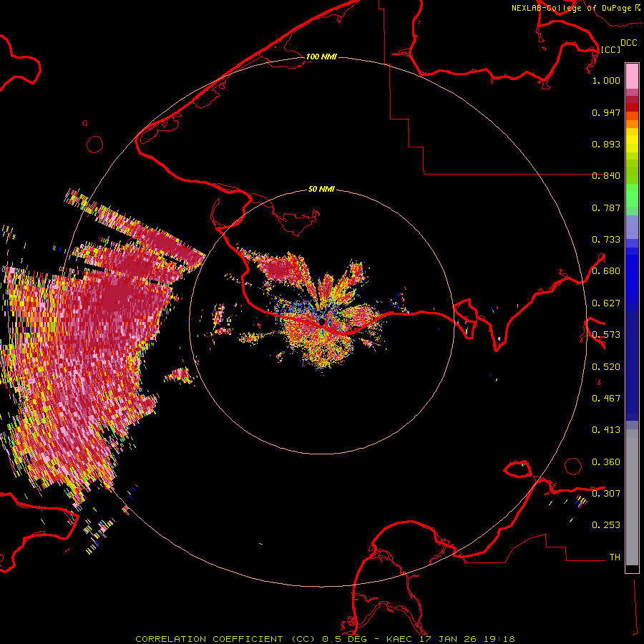Viewport: 644px width, 644px height.
Task: Click the 0.253 scale value
Action: tap(606, 525)
